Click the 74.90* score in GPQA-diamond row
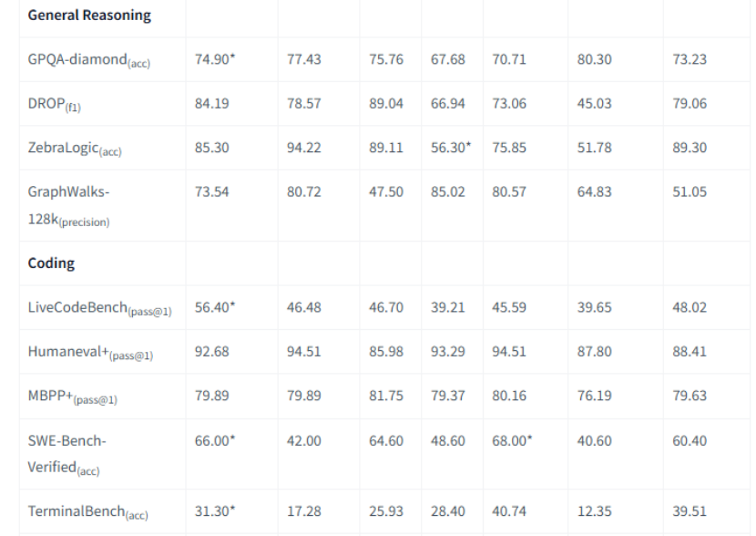 tap(215, 59)
